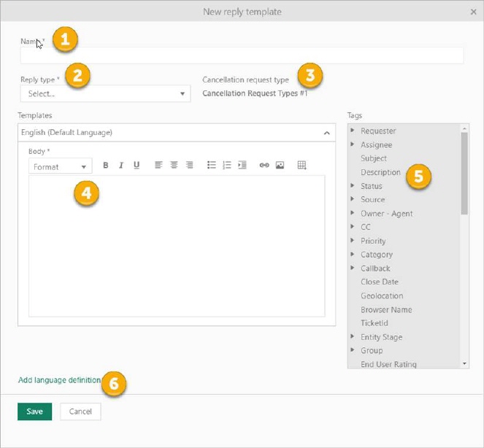Screen dimensions: 484x448
Task: Save the new reply template
Action: click(x=34, y=412)
